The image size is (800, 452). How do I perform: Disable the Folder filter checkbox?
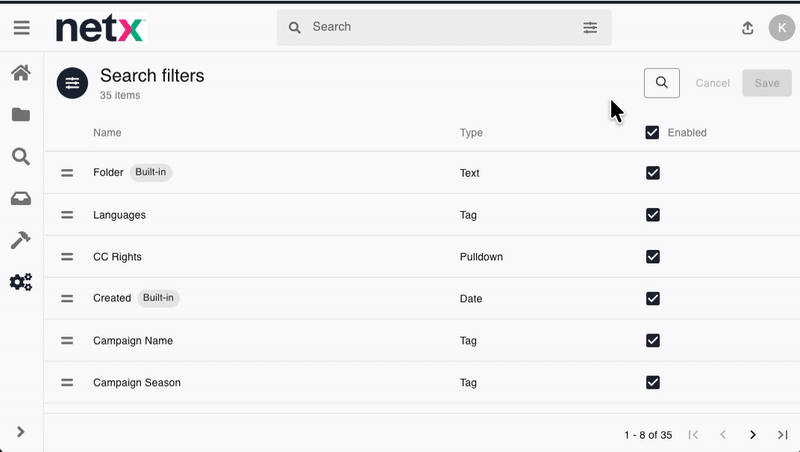click(x=653, y=173)
